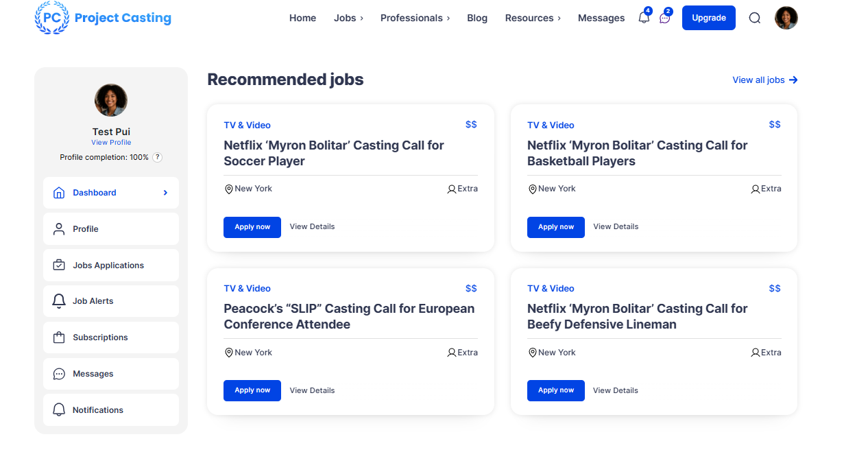Click Extra person icon on Basketball Players card
The width and height of the screenshot is (868, 450).
[x=755, y=189]
